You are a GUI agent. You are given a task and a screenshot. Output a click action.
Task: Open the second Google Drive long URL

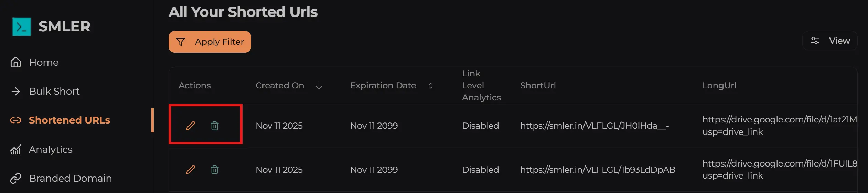click(x=779, y=164)
